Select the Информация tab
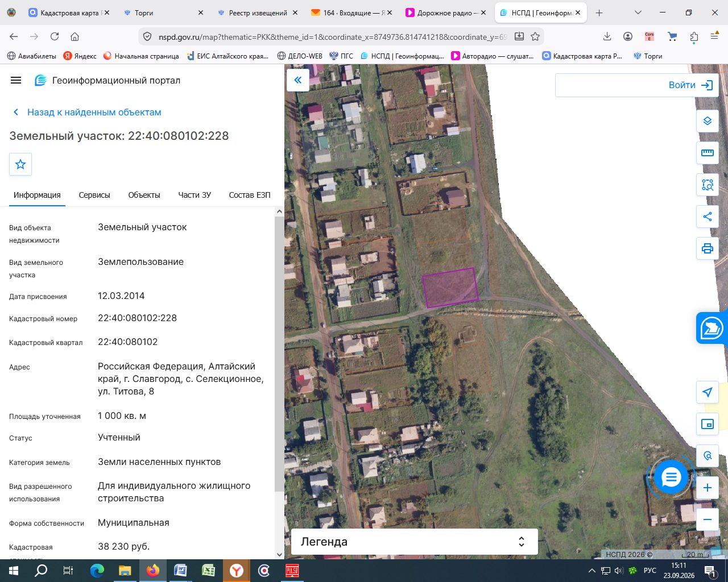 click(x=37, y=195)
